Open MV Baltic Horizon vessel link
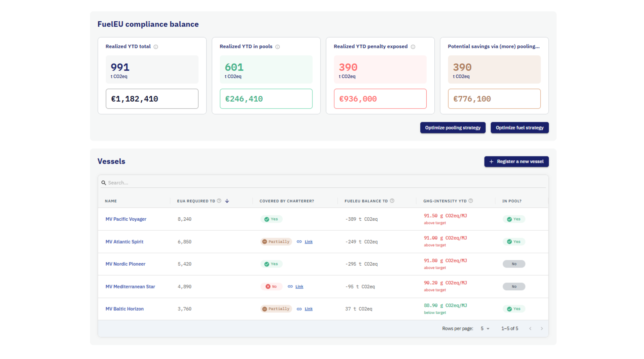This screenshot has height=359, width=644. click(x=125, y=309)
